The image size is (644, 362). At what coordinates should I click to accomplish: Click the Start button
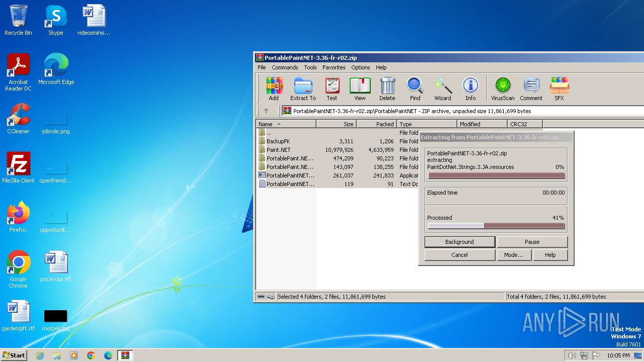(14, 355)
